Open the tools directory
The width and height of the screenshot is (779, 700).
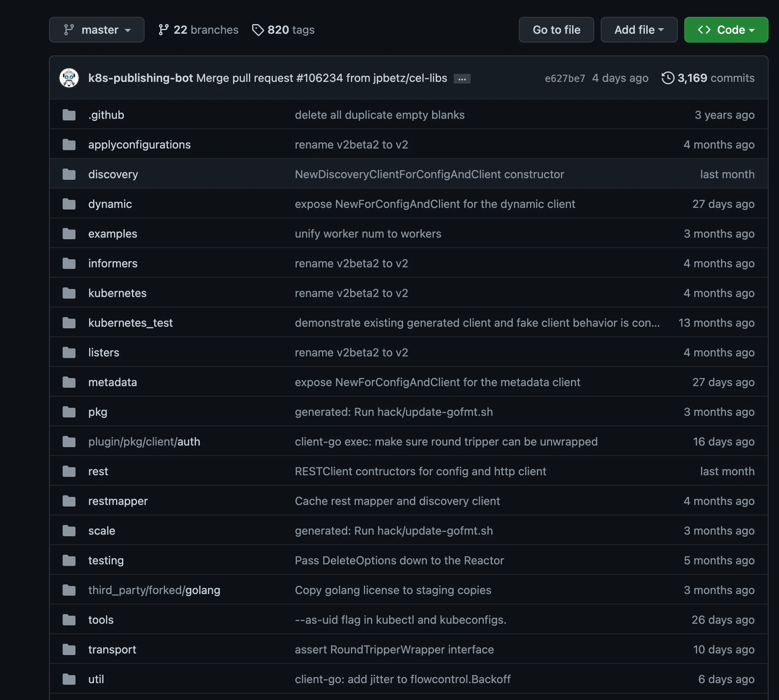pyautogui.click(x=101, y=619)
